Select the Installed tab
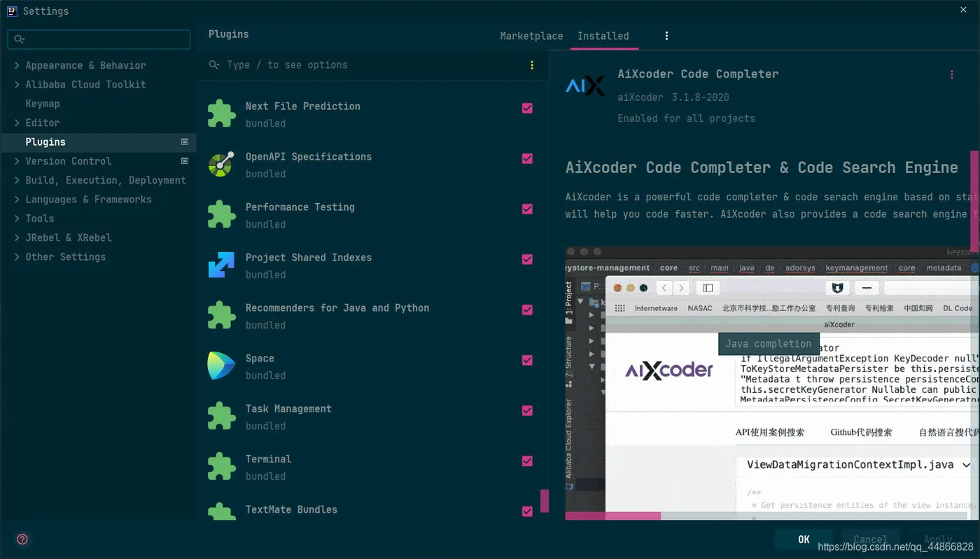This screenshot has width=980, height=559. pos(603,36)
